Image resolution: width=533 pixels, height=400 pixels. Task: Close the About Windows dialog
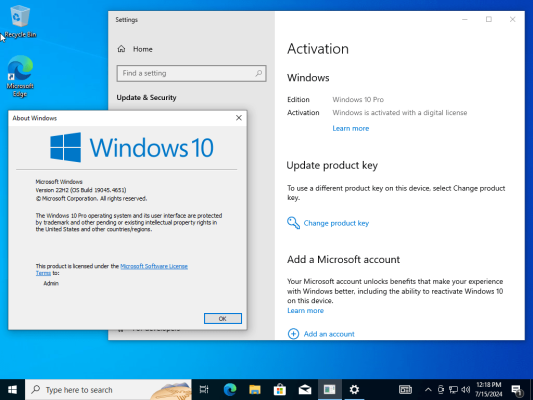click(239, 118)
